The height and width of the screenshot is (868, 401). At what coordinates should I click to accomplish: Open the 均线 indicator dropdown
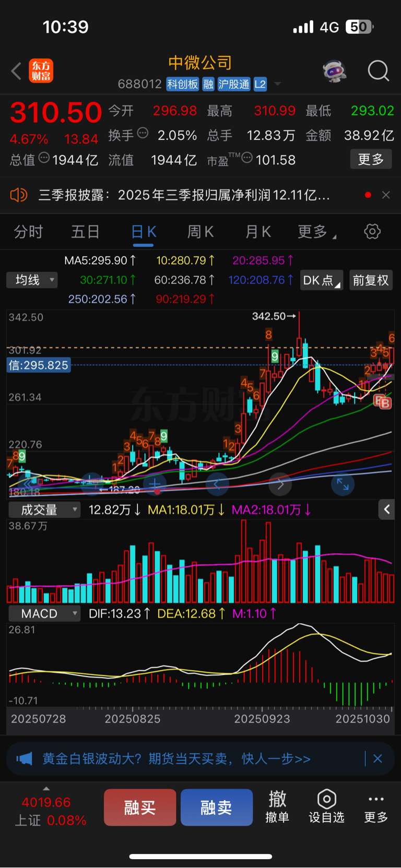tap(32, 280)
